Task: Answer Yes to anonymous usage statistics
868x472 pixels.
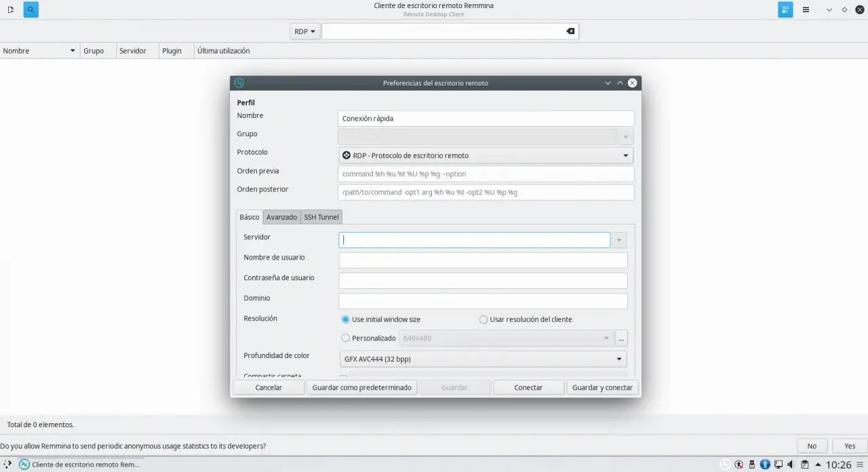Action: click(850, 446)
